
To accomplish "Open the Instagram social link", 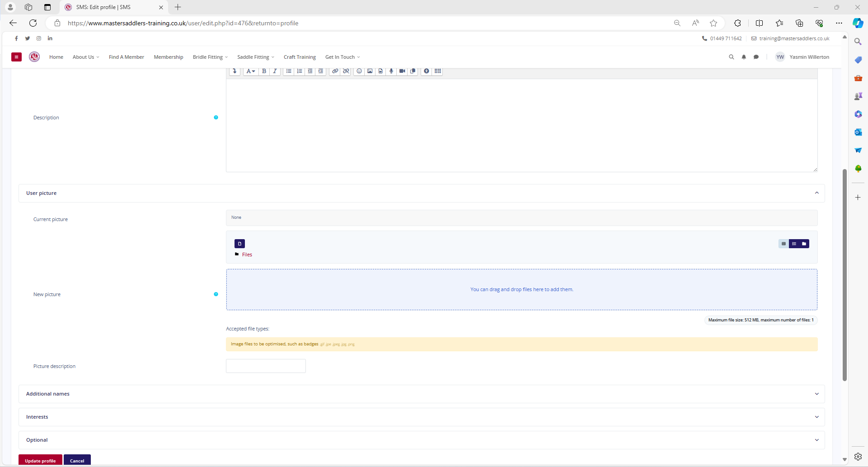I will point(39,38).
